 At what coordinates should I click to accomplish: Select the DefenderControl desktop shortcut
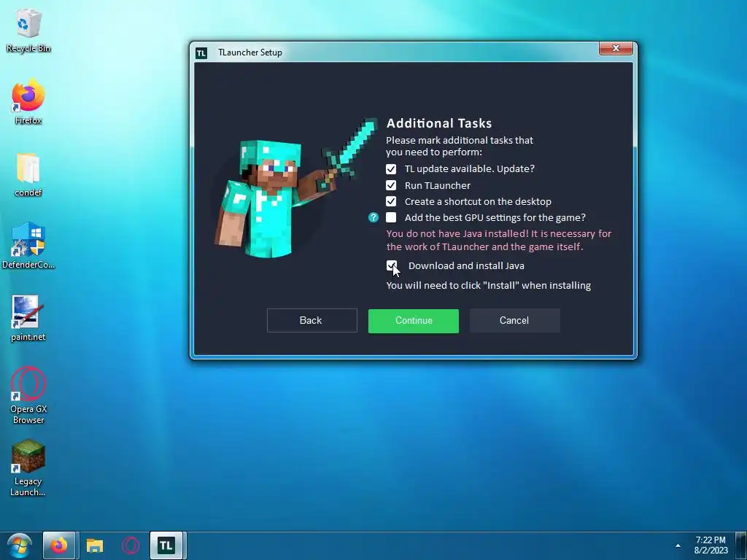[x=28, y=246]
